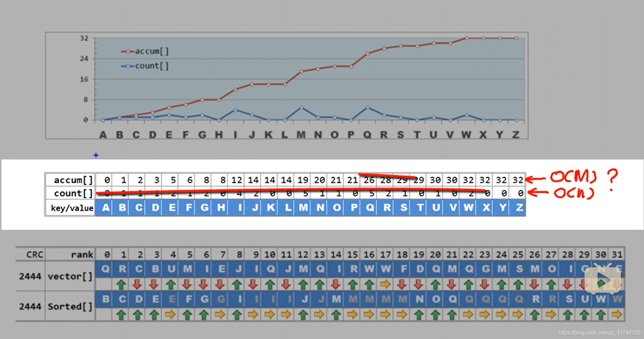Click red down arrow under vector[] rank 19
644x339 pixels.
[418, 285]
